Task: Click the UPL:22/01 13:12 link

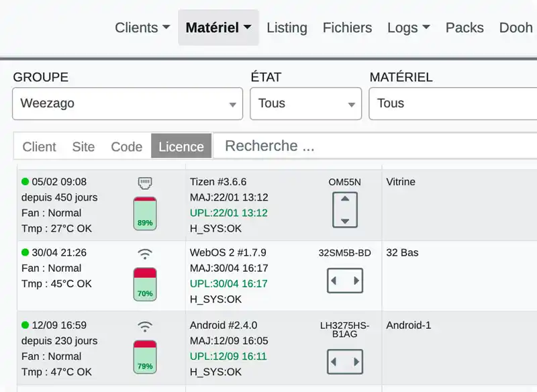Action: (229, 213)
